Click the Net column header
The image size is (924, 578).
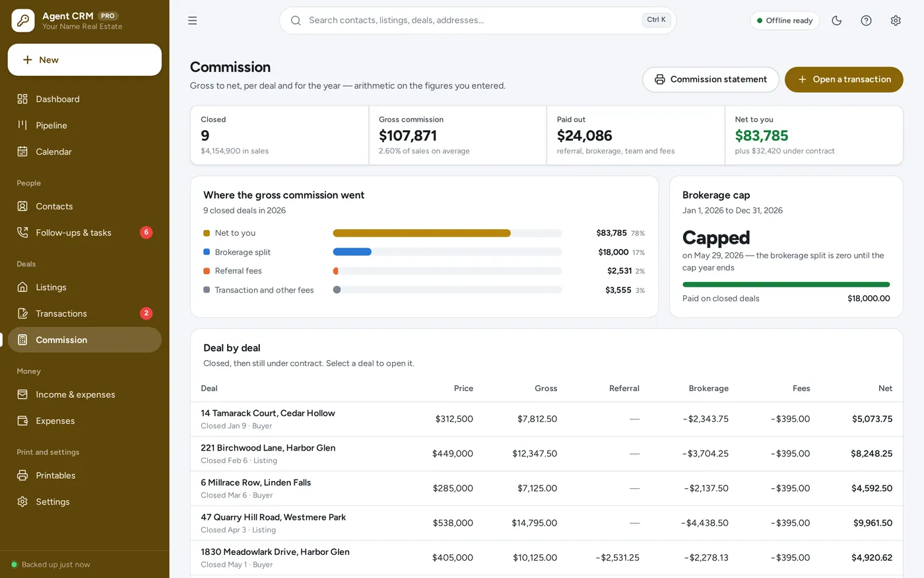pyautogui.click(x=885, y=388)
